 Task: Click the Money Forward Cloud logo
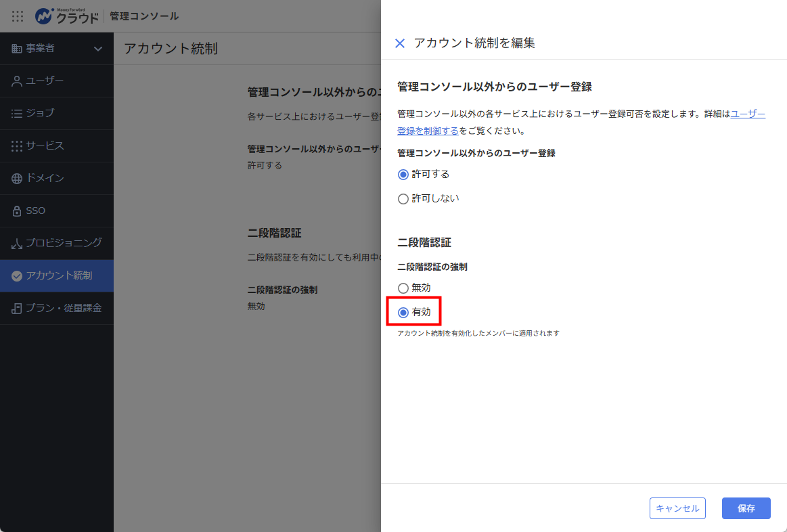coord(67,16)
